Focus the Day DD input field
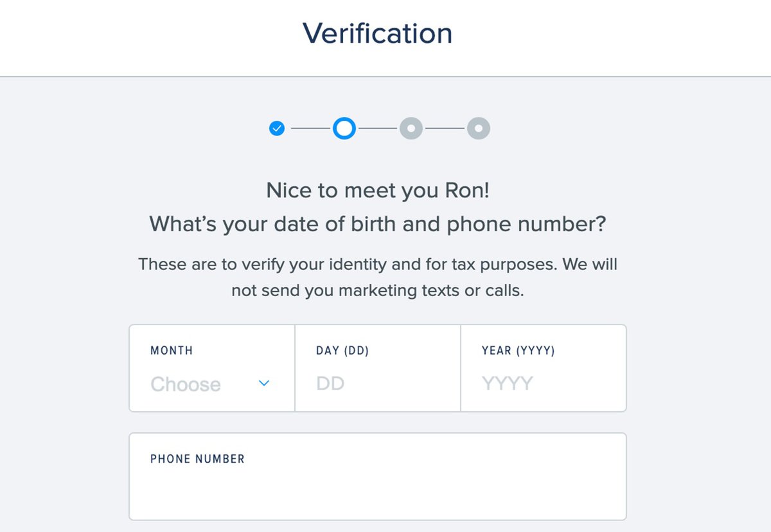Screen dimensions: 771x532 click(378, 384)
